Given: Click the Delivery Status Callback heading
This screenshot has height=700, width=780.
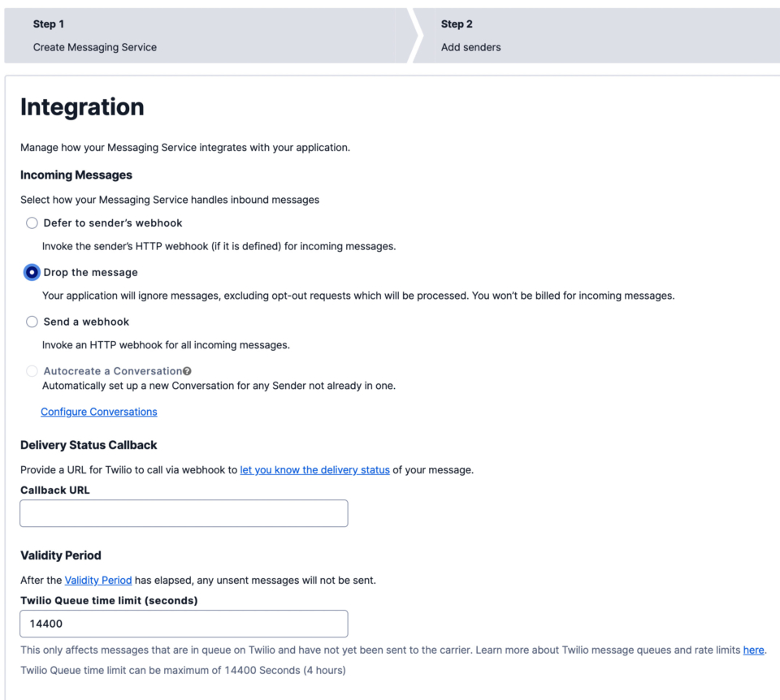Looking at the screenshot, I should click(89, 445).
